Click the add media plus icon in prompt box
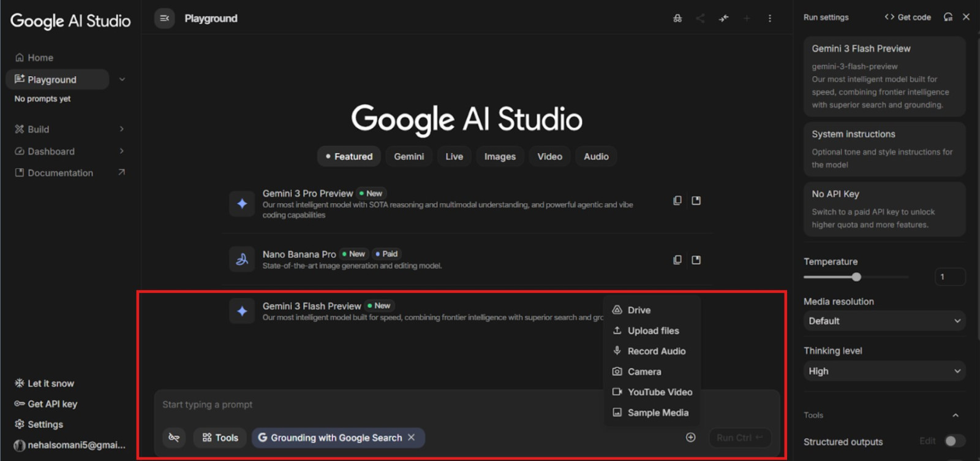The height and width of the screenshot is (461, 980). (690, 437)
